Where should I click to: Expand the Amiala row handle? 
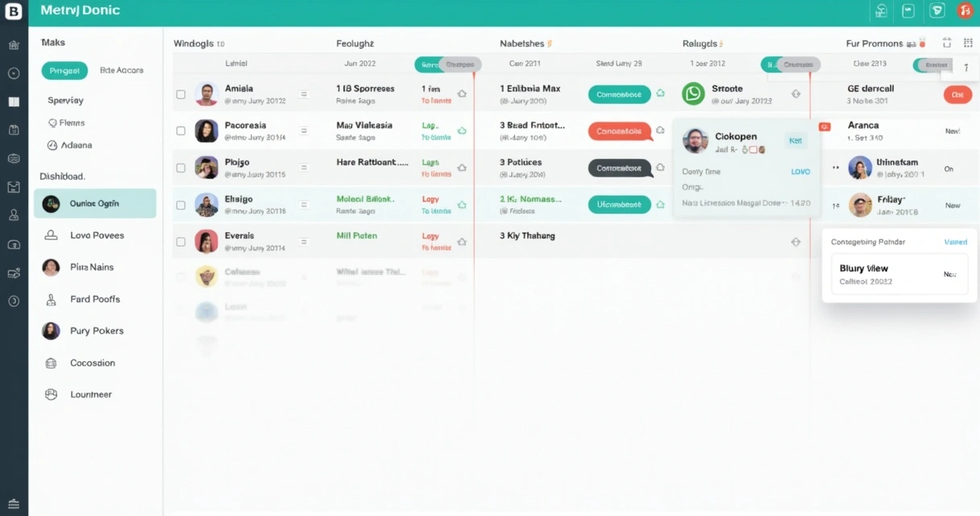click(304, 94)
